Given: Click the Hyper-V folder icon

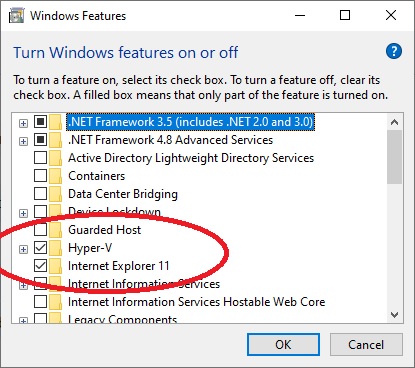Looking at the screenshot, I should pos(56,248).
